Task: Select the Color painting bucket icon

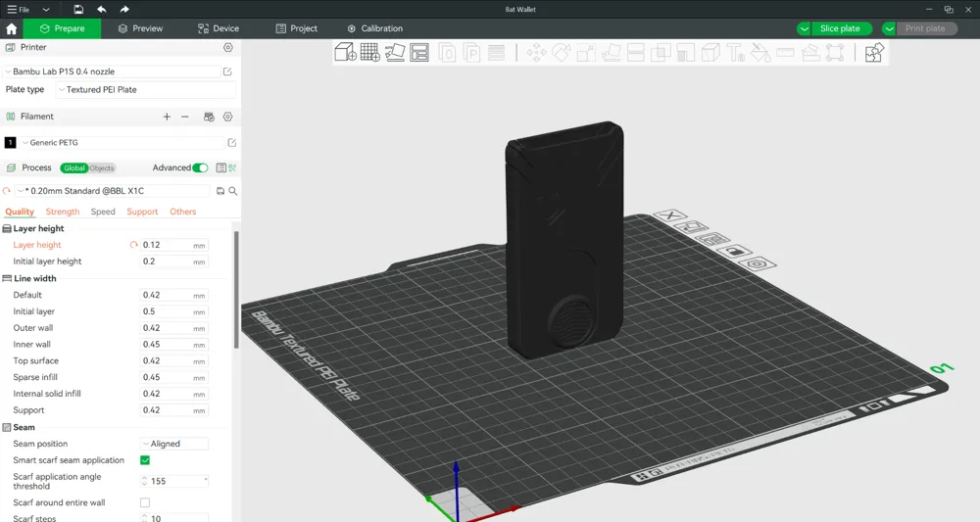Action: tap(760, 53)
